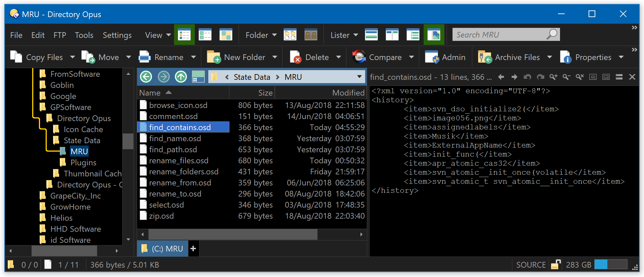Open the Tools menu
The width and height of the screenshot is (644, 277).
click(84, 35)
